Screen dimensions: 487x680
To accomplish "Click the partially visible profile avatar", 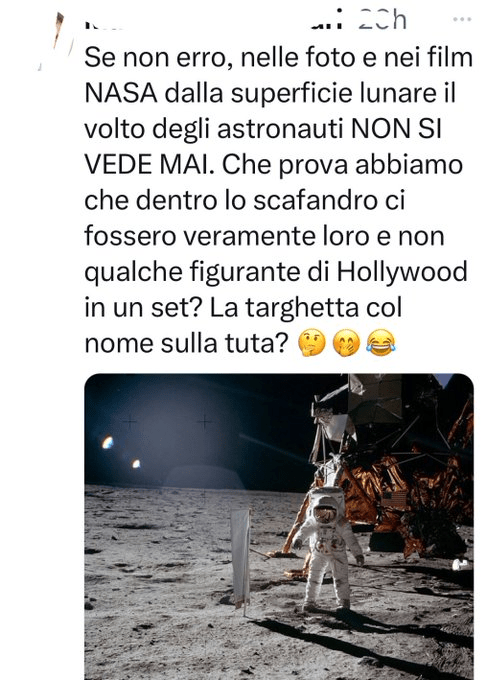I will (x=56, y=39).
